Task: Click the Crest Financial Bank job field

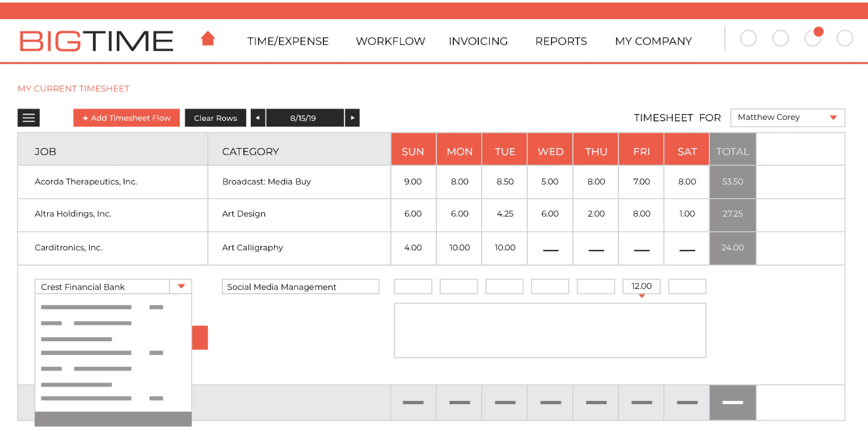Action: coord(103,286)
